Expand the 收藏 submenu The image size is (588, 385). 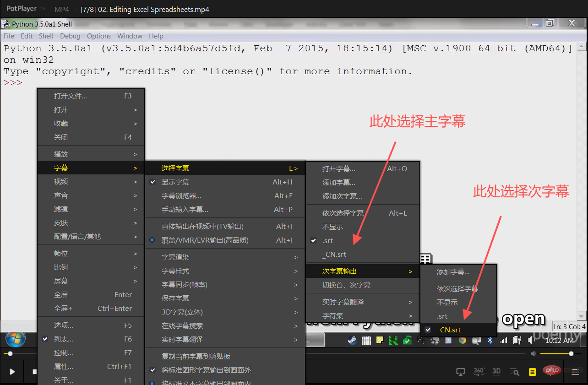(91, 123)
